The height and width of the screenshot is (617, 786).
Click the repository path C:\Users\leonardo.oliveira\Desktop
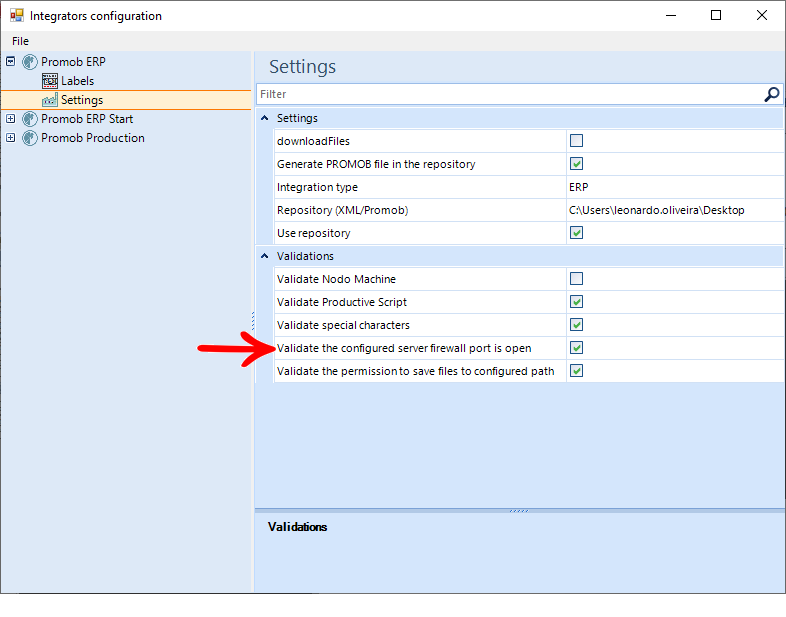click(657, 210)
